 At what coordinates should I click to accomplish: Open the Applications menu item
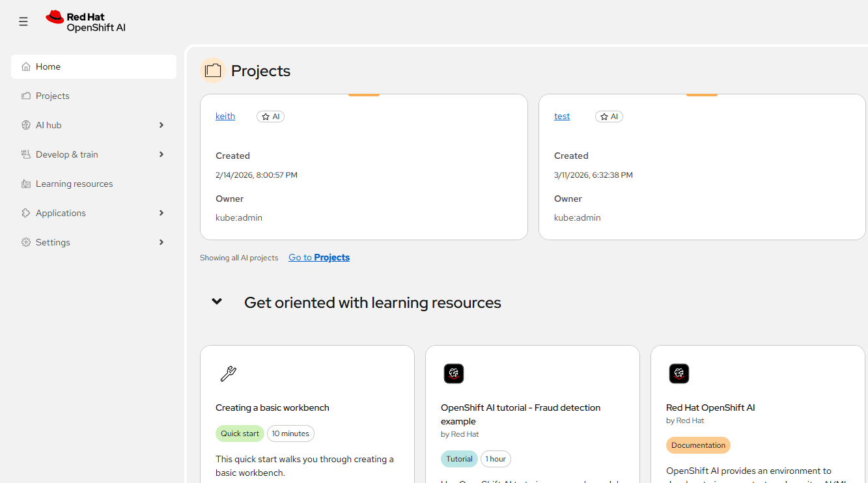[x=94, y=213]
